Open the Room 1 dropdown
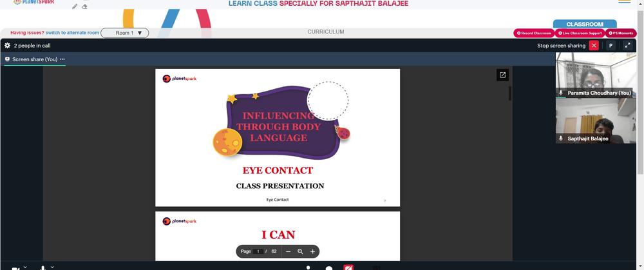This screenshot has width=644, height=270. pyautogui.click(x=125, y=33)
